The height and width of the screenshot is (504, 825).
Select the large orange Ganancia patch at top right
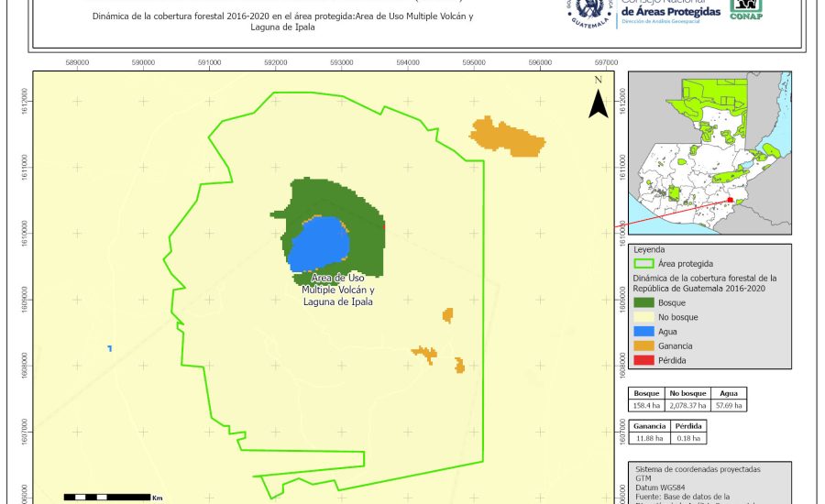[507, 136]
